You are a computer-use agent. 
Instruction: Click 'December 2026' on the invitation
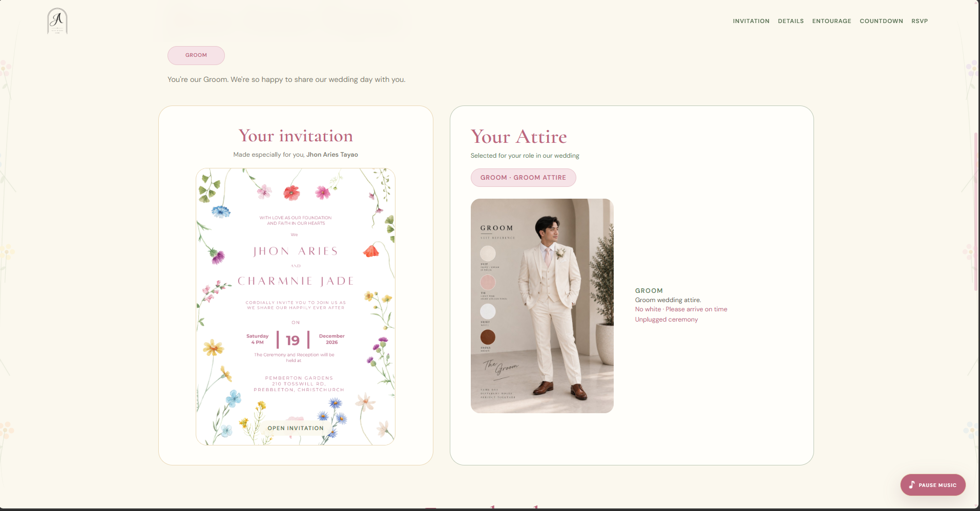tap(332, 339)
